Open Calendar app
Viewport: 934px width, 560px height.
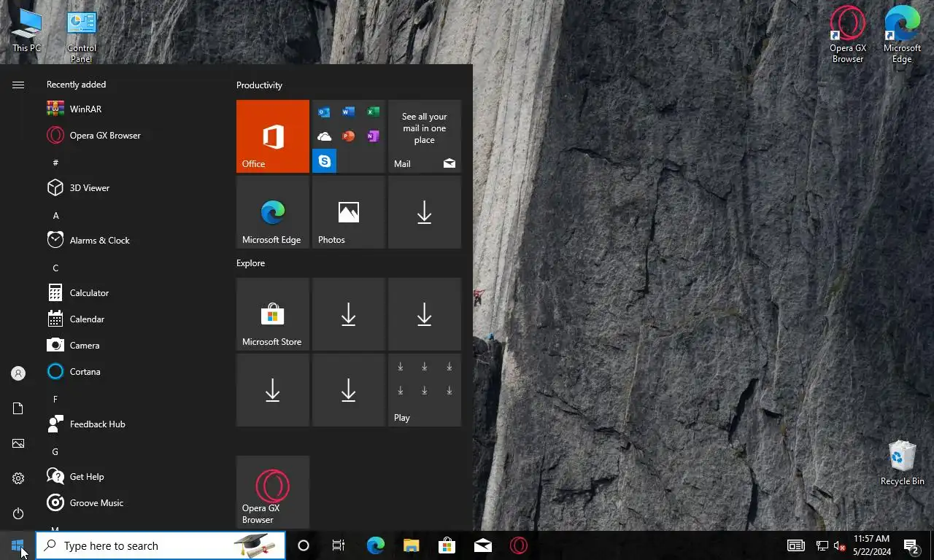coord(131,319)
